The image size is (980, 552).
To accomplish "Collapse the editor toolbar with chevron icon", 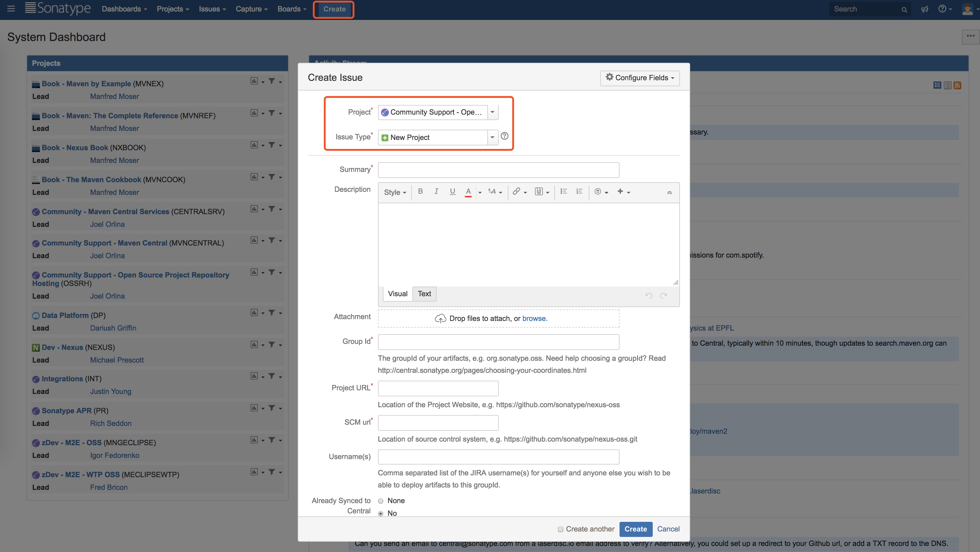I will tap(670, 193).
